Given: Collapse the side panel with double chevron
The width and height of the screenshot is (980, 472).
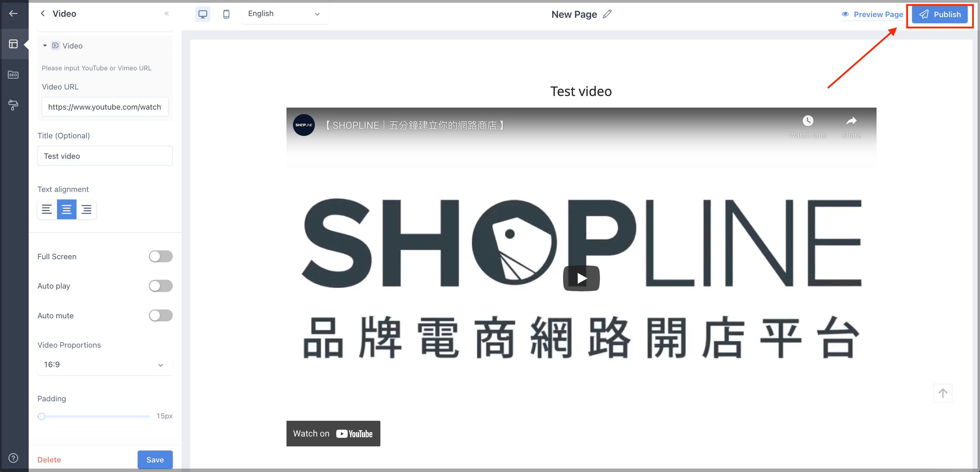Looking at the screenshot, I should pyautogui.click(x=166, y=14).
